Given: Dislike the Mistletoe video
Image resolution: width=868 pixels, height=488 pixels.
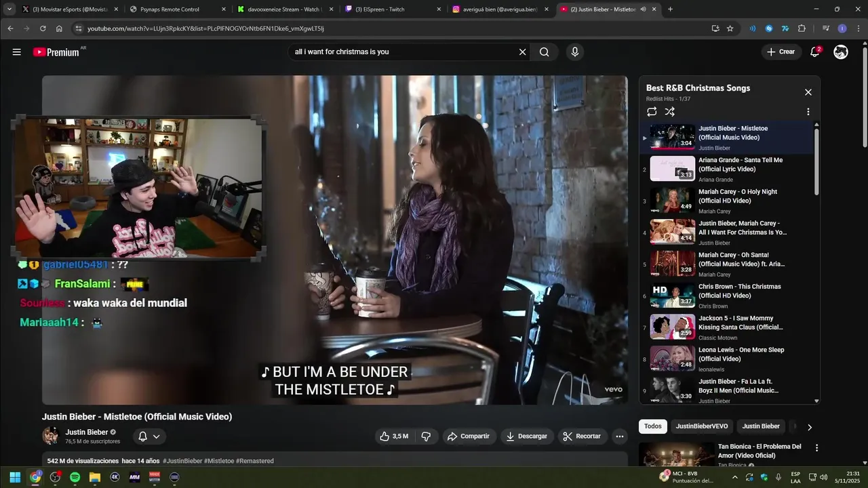Looking at the screenshot, I should point(426,436).
